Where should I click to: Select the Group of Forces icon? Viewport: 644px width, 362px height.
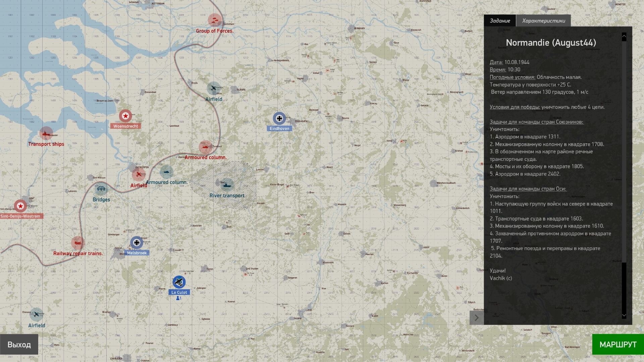point(215,20)
